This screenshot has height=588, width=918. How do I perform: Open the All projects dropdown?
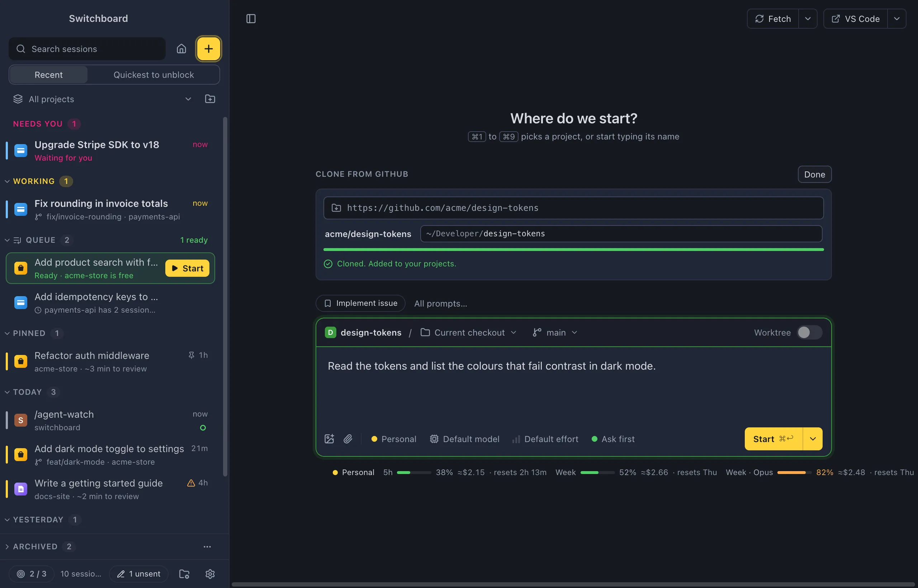click(x=102, y=99)
